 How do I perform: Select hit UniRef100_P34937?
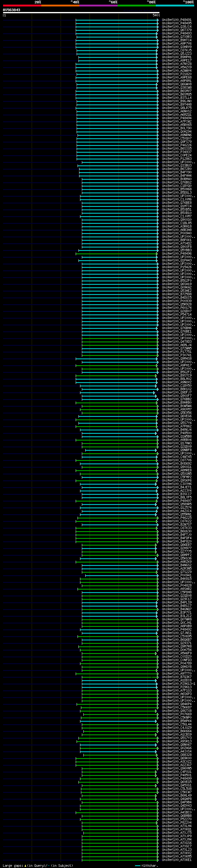(x=176, y=152)
